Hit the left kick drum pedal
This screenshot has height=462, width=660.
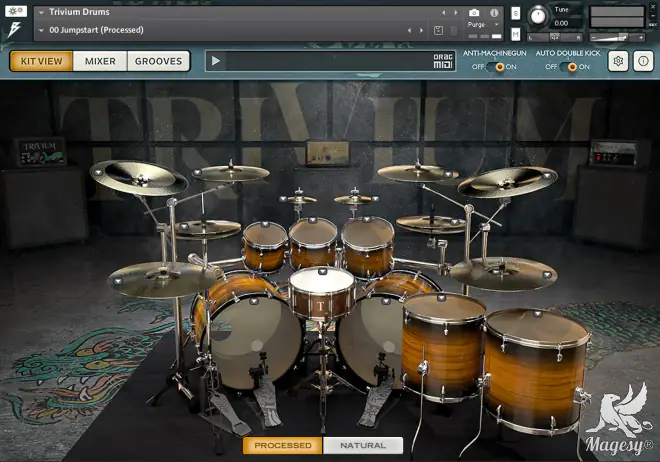267,403
